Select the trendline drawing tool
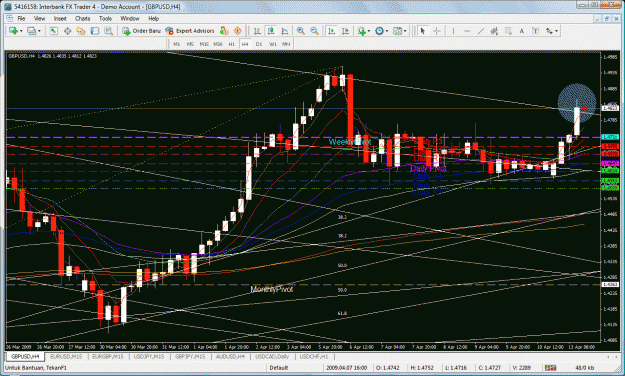 point(481,31)
